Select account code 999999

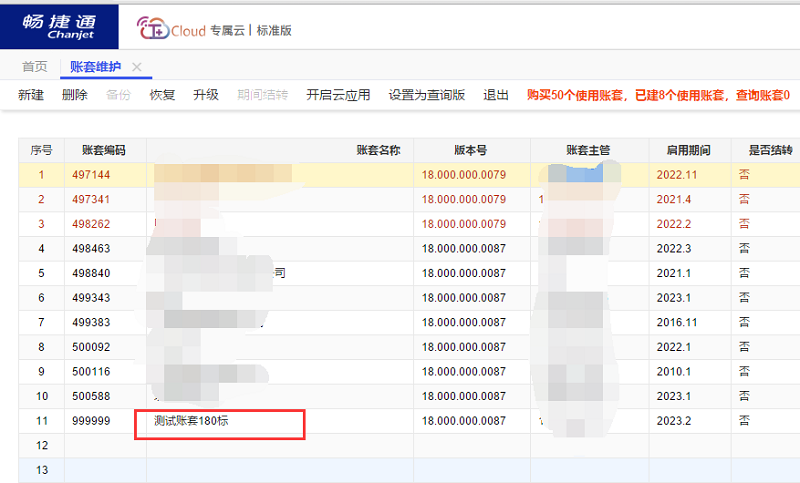coord(91,421)
